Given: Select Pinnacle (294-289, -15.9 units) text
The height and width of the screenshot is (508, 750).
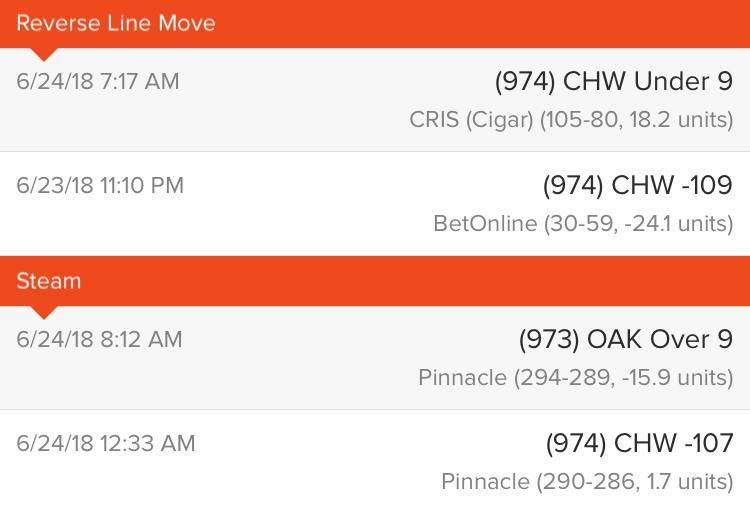Looking at the screenshot, I should pyautogui.click(x=575, y=377).
